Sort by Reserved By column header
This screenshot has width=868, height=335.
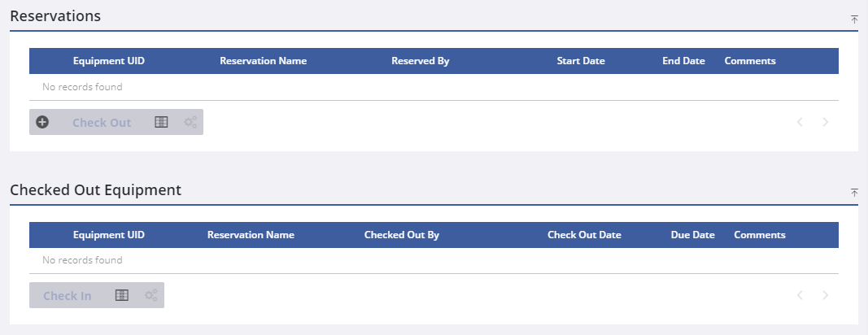click(x=420, y=61)
